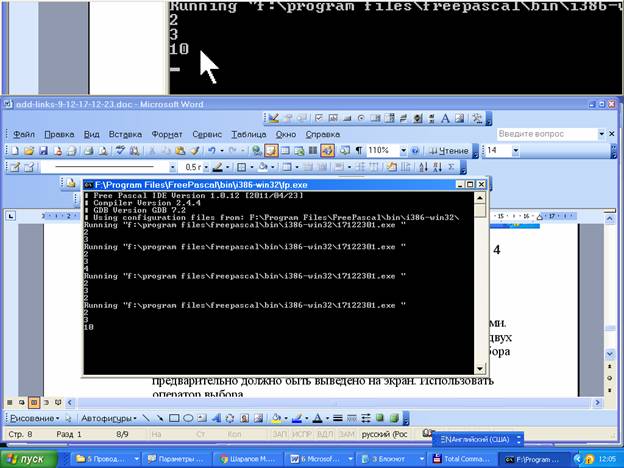Open the font size 14 dropdown
This screenshot has width=624, height=468.
pos(516,151)
